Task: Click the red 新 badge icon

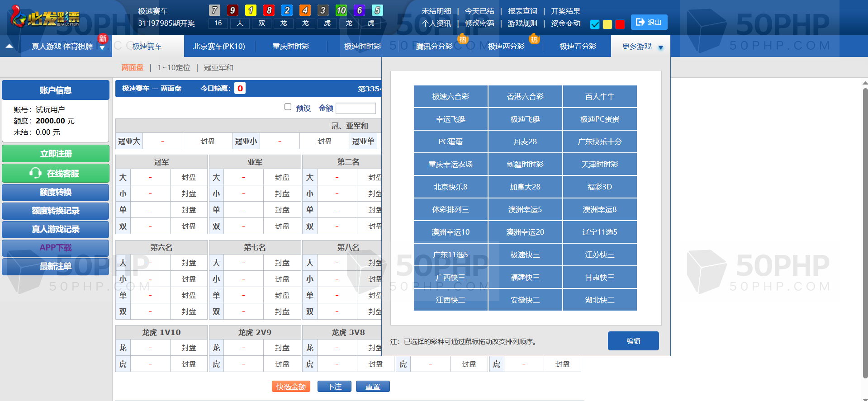Action: coord(103,39)
